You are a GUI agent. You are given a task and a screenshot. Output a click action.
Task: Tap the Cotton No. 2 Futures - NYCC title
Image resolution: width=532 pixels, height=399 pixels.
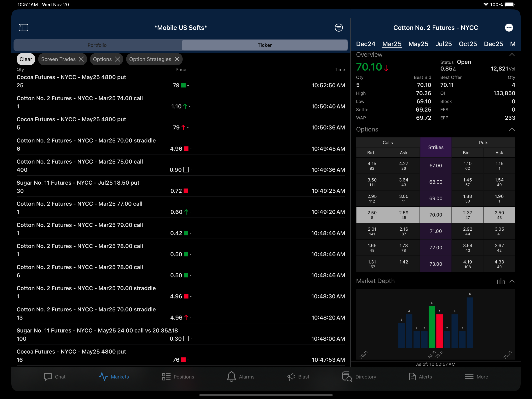coord(436,28)
